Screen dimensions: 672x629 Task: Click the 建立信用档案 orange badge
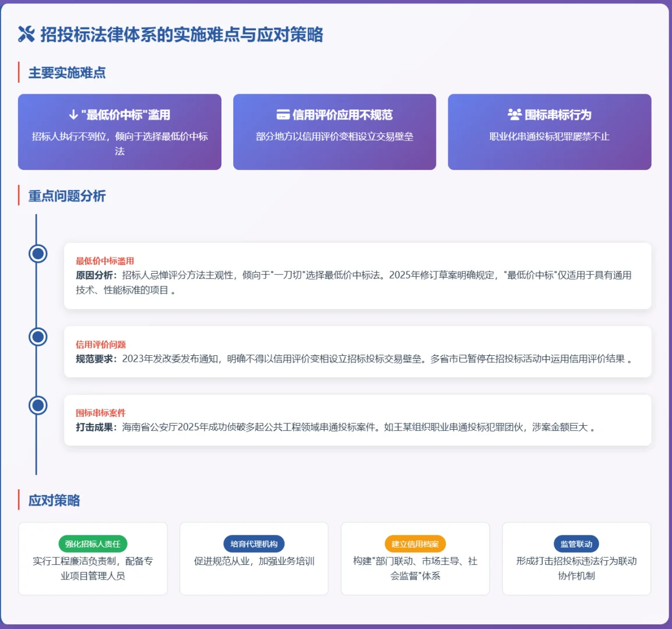(415, 544)
